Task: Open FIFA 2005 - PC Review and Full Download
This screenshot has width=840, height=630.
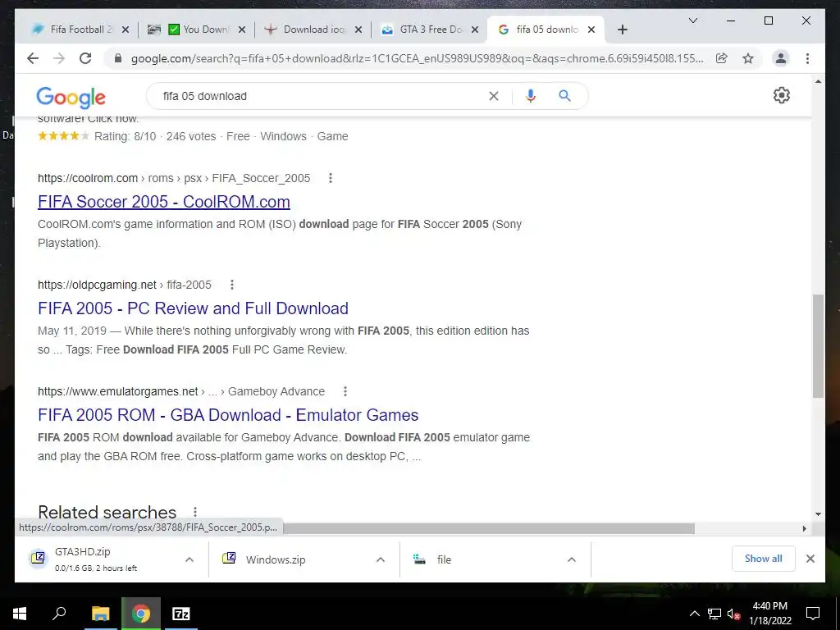Action: tap(193, 308)
